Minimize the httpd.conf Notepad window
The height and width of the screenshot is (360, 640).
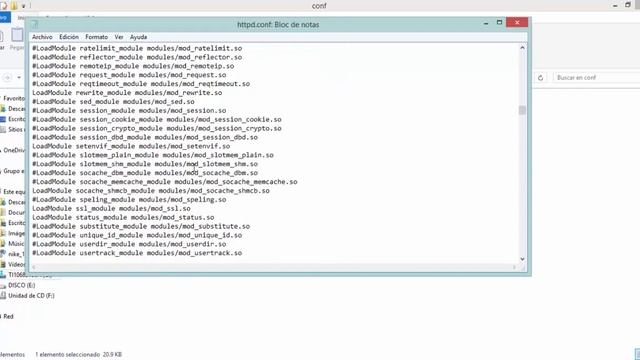486,23
